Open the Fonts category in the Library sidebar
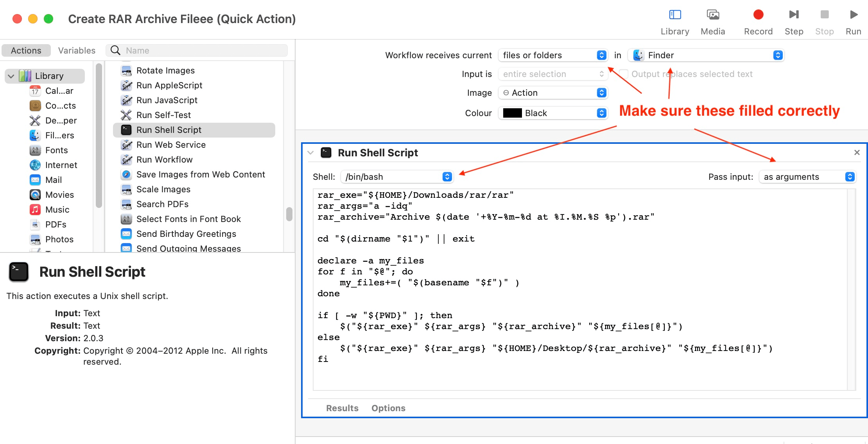Screen dimensions: 868x444 [57, 150]
